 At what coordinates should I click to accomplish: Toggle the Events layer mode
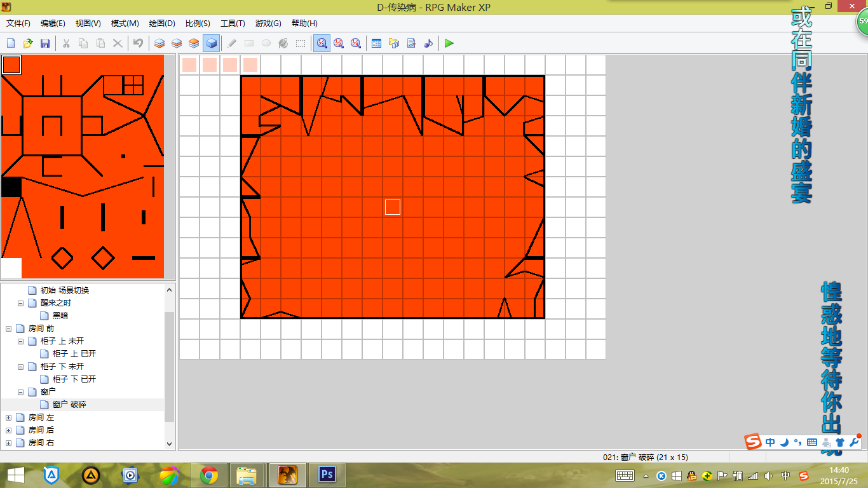211,43
